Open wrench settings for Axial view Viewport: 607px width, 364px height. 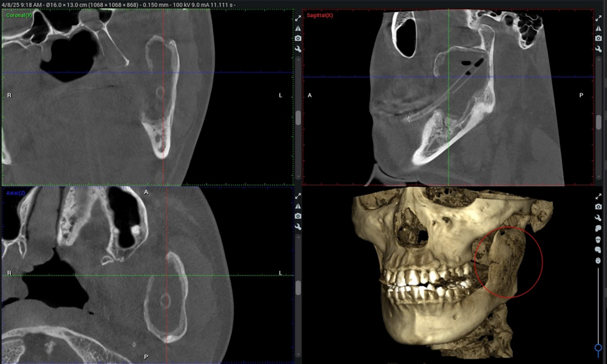(298, 226)
